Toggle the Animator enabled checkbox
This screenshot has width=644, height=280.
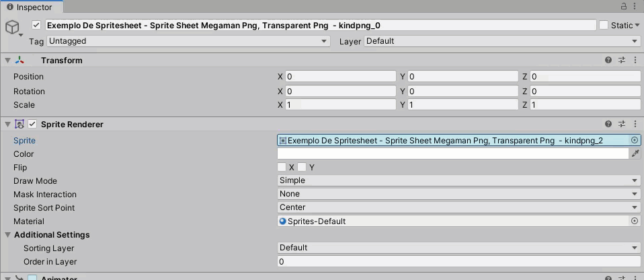point(32,277)
